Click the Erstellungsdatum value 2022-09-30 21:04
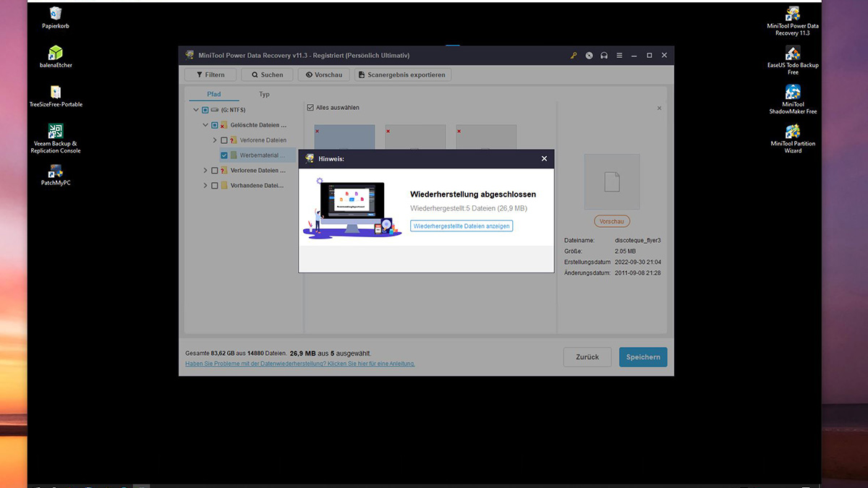The width and height of the screenshot is (868, 488). tap(638, 262)
